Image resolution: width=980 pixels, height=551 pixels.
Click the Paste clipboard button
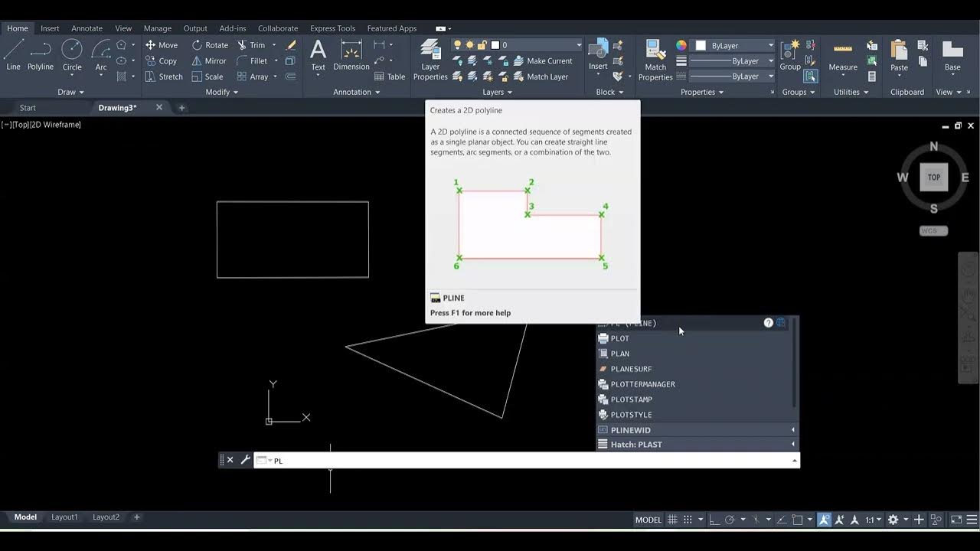[899, 55]
